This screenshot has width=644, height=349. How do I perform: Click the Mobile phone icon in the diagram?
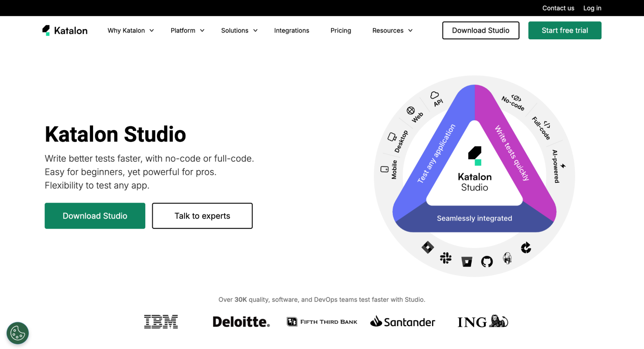click(x=384, y=169)
